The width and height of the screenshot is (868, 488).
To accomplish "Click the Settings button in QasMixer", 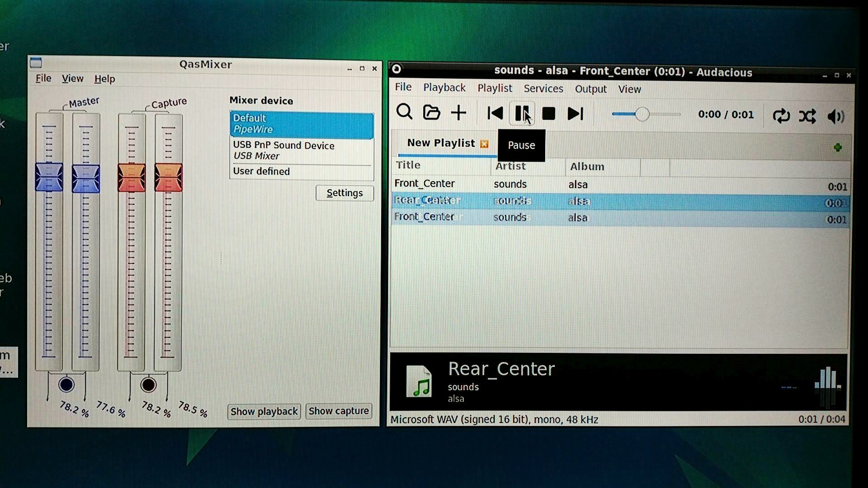I will tap(344, 193).
